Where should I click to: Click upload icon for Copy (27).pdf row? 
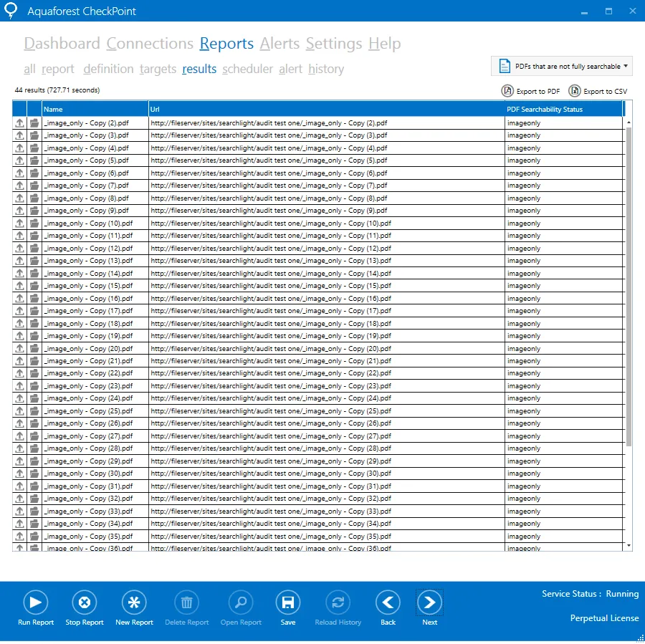(19, 436)
